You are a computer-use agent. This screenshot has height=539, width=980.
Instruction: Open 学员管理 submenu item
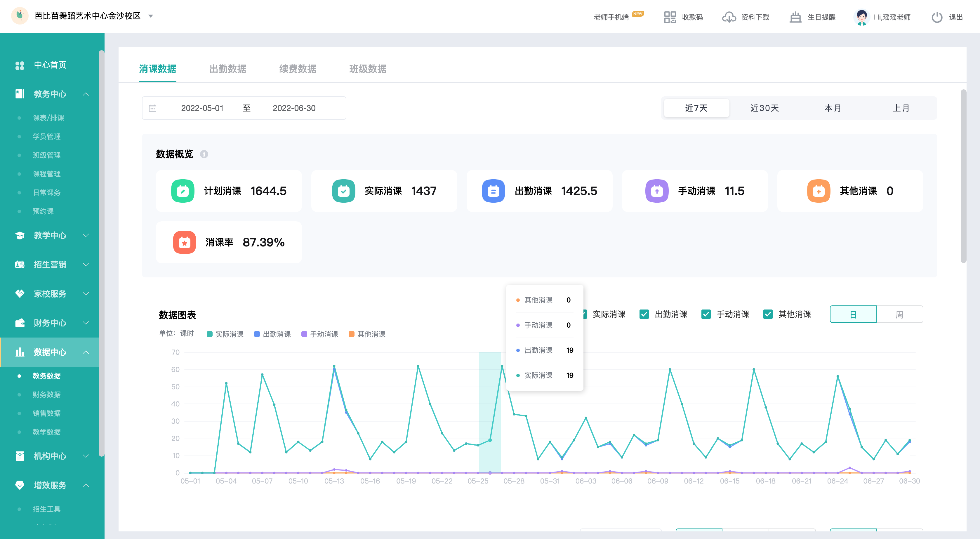click(x=46, y=137)
